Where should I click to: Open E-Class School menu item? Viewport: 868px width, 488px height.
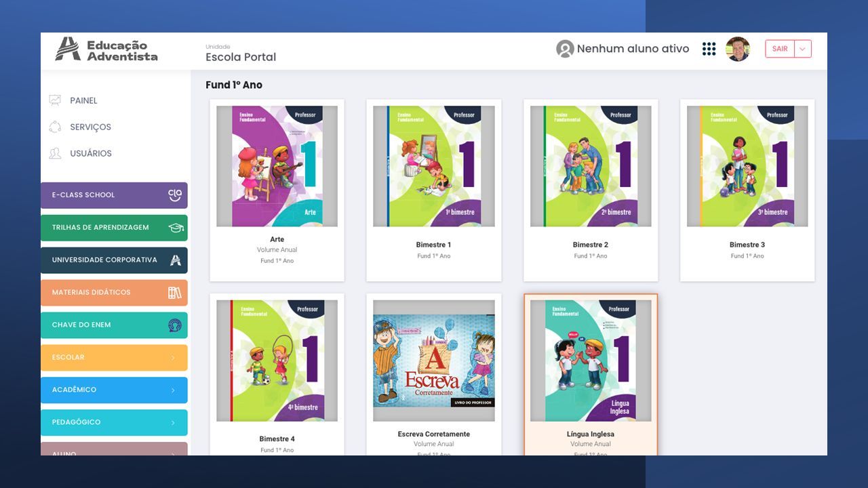pyautogui.click(x=114, y=195)
